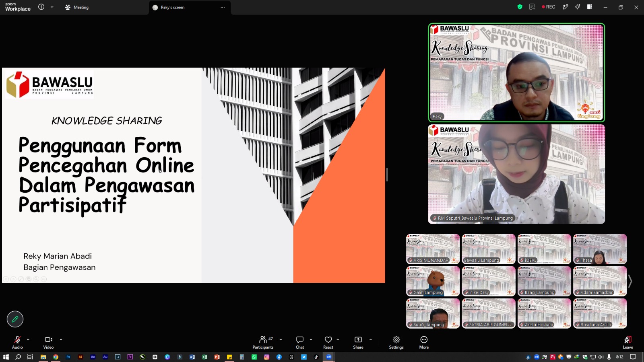Open the Chat panel

[x=300, y=340]
